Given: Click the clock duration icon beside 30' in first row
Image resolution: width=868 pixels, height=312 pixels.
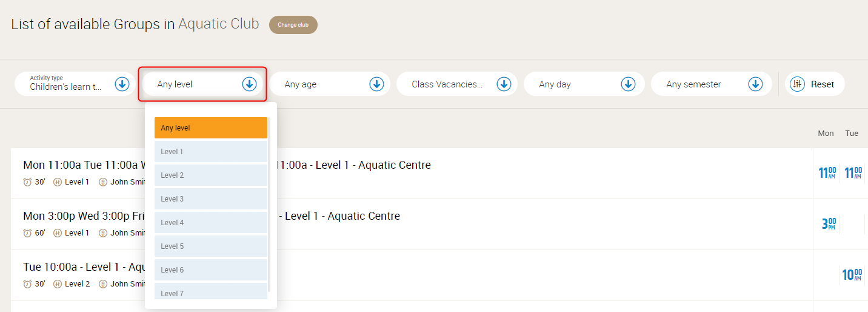Looking at the screenshot, I should pyautogui.click(x=27, y=181).
